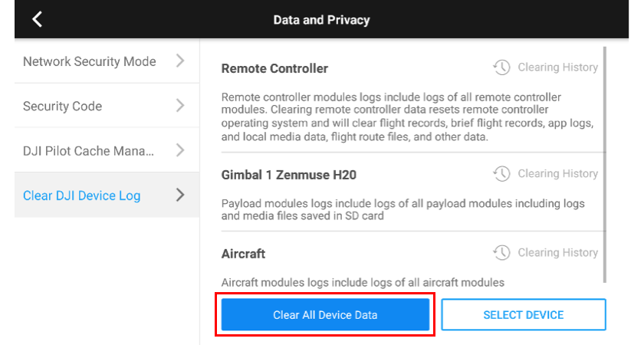This screenshot has width=644, height=345.
Task: Select Clear DJI Device Log entry
Action: click(107, 195)
